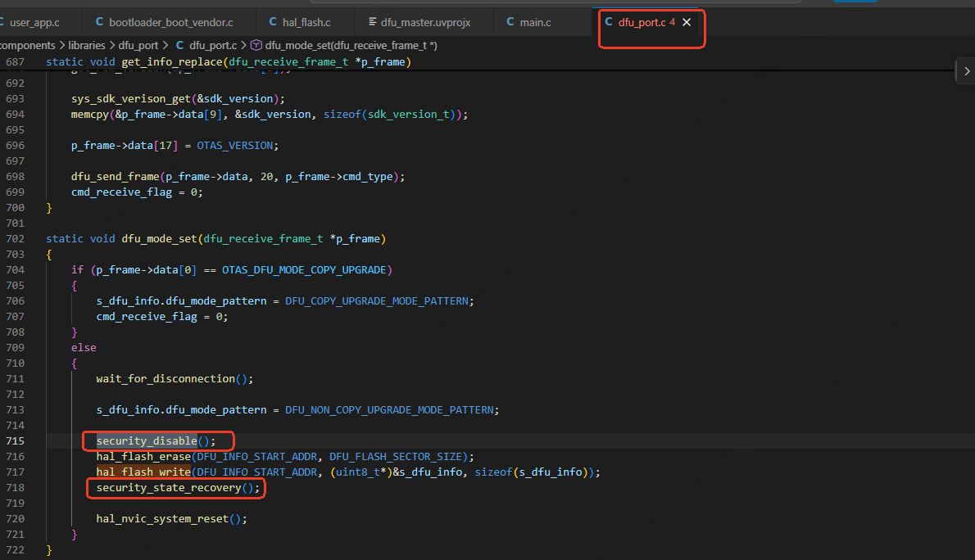Click the C file icon on hal_flash.c tab
This screenshot has width=975, height=560.
coord(273,22)
